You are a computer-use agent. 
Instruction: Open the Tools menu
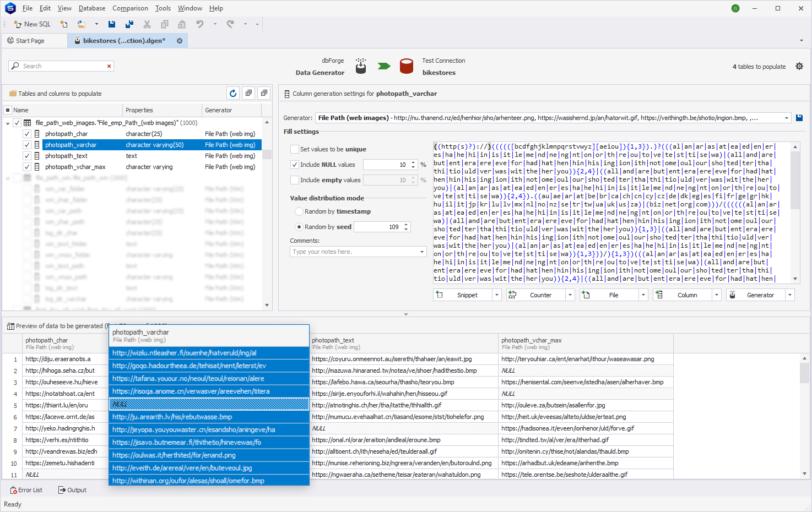click(163, 8)
